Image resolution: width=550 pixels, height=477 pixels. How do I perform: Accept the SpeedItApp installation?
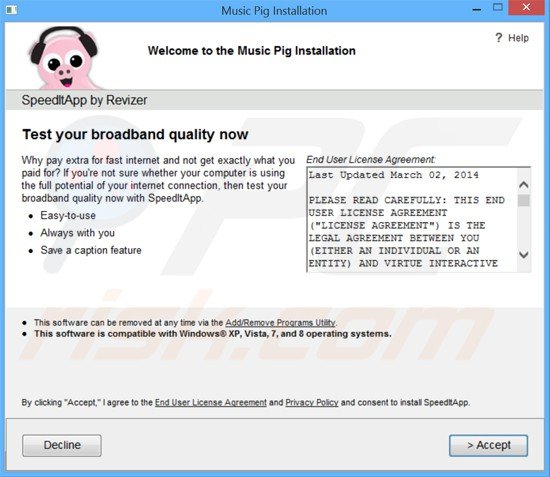pyautogui.click(x=489, y=445)
